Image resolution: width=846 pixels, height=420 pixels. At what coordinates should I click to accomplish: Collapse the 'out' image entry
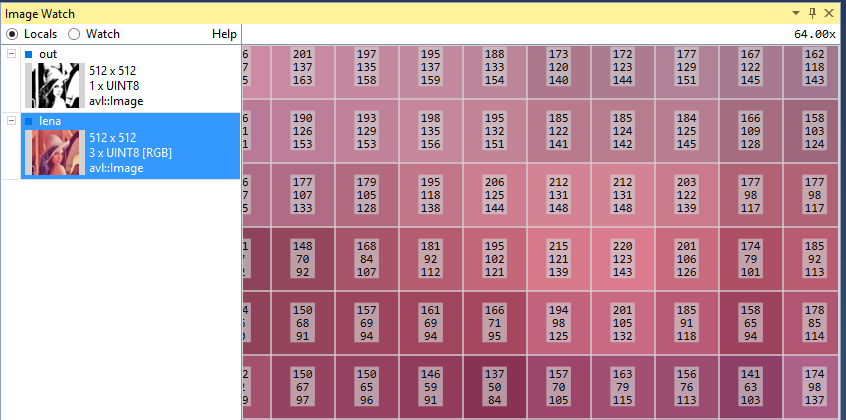(x=11, y=53)
